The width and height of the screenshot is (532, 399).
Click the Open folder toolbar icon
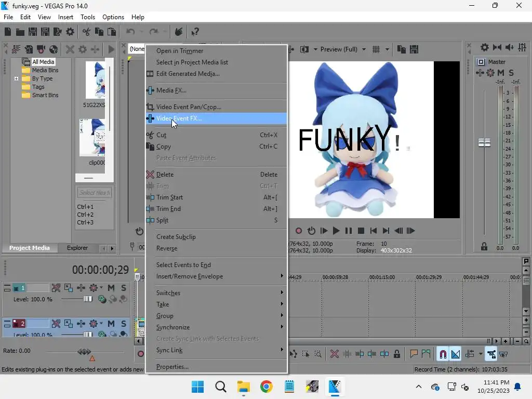20,32
